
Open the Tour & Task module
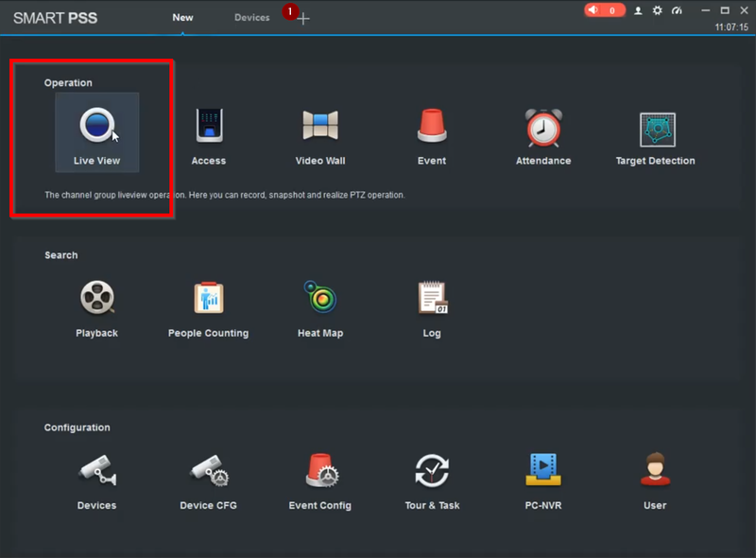click(432, 481)
